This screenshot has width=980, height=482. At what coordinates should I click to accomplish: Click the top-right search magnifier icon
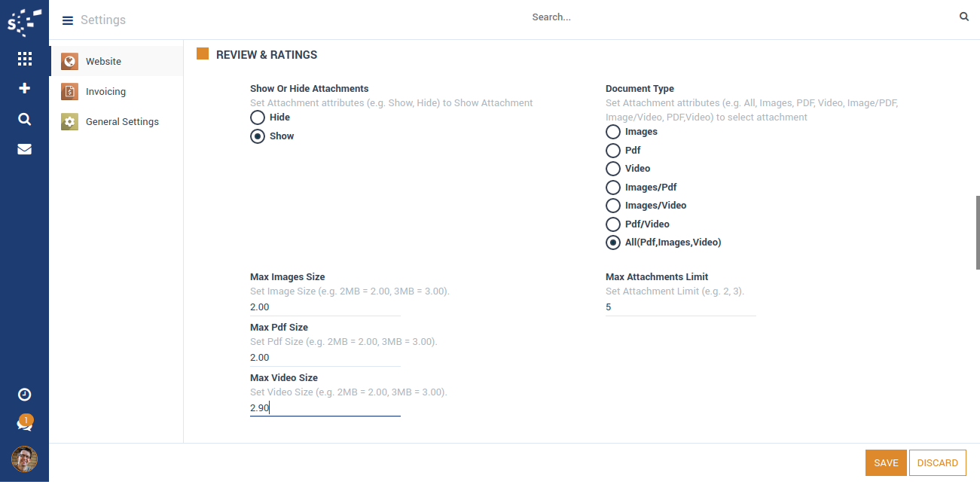coord(963,17)
